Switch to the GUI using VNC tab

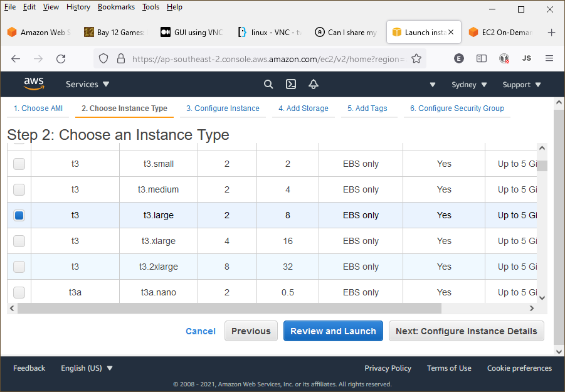(x=192, y=33)
